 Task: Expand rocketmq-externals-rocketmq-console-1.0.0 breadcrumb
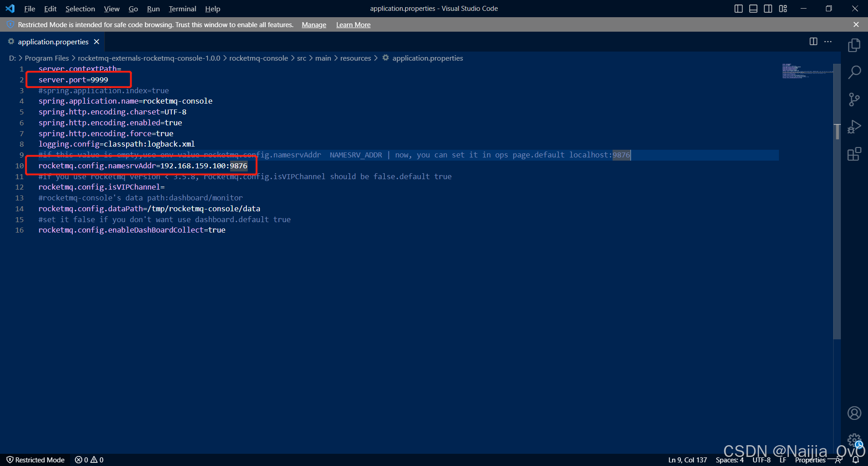pos(149,58)
